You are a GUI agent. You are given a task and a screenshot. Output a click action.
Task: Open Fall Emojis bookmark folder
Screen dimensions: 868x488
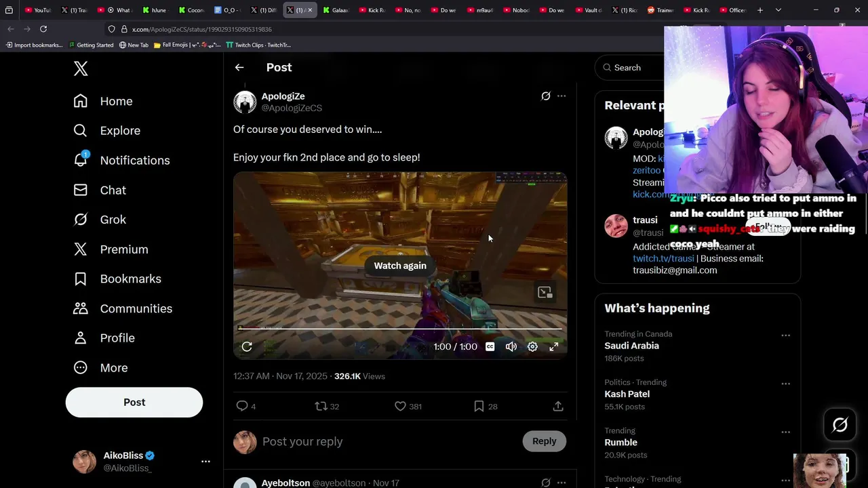tap(187, 45)
